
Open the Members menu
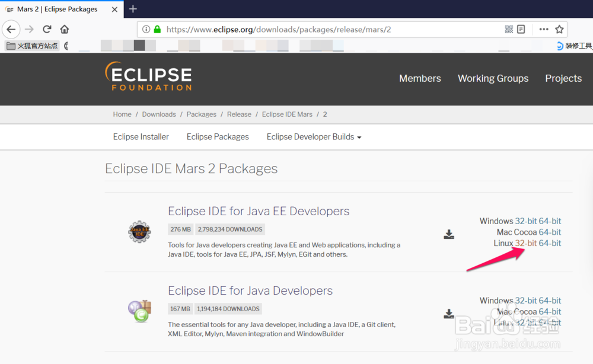click(x=420, y=78)
